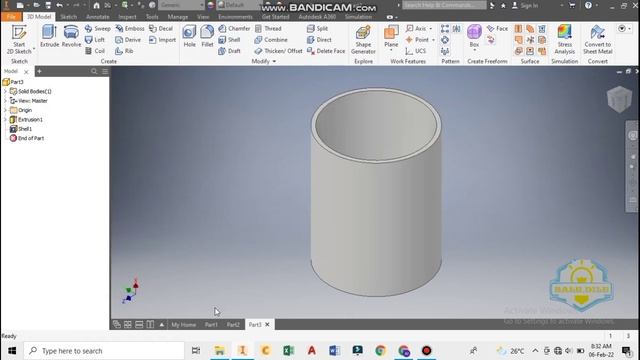Select Shell1 in the model tree

pyautogui.click(x=20, y=129)
